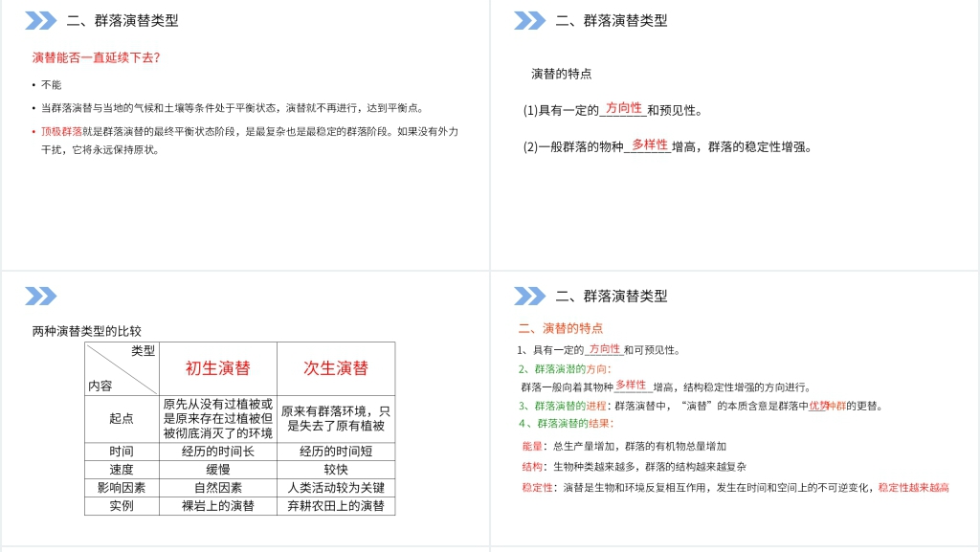Click the red 顶极群落 term
980x552 pixels.
click(x=61, y=131)
